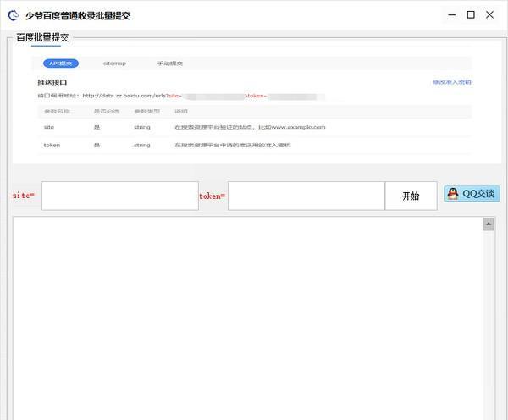
Task: Click the 'token' parameter row name
Action: click(52, 145)
